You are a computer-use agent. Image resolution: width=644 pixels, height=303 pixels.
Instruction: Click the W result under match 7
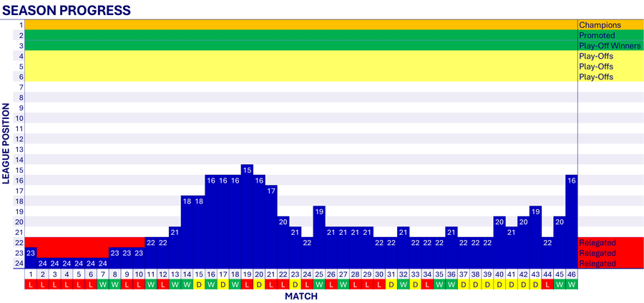(103, 284)
